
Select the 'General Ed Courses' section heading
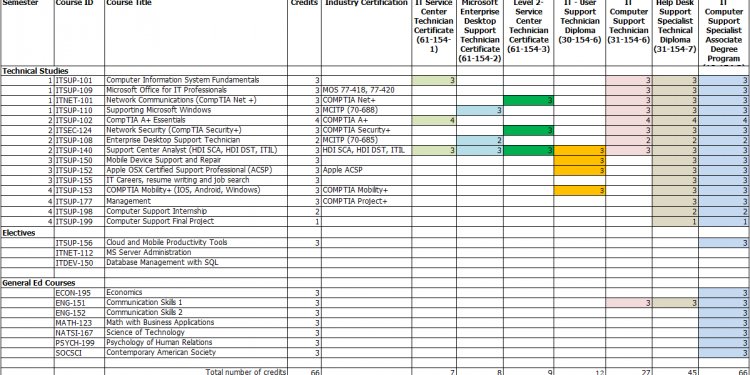click(x=39, y=283)
